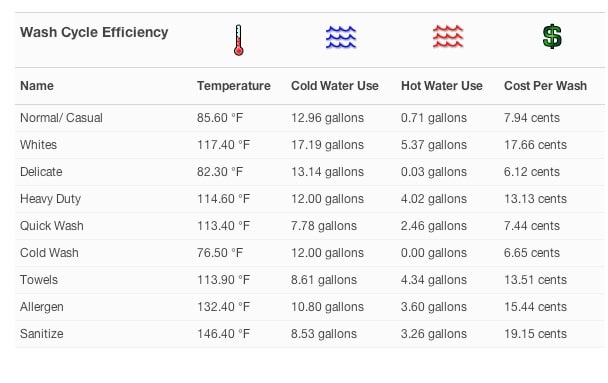Click the Hot Water Use column header
This screenshot has height=383, width=608.
[442, 86]
